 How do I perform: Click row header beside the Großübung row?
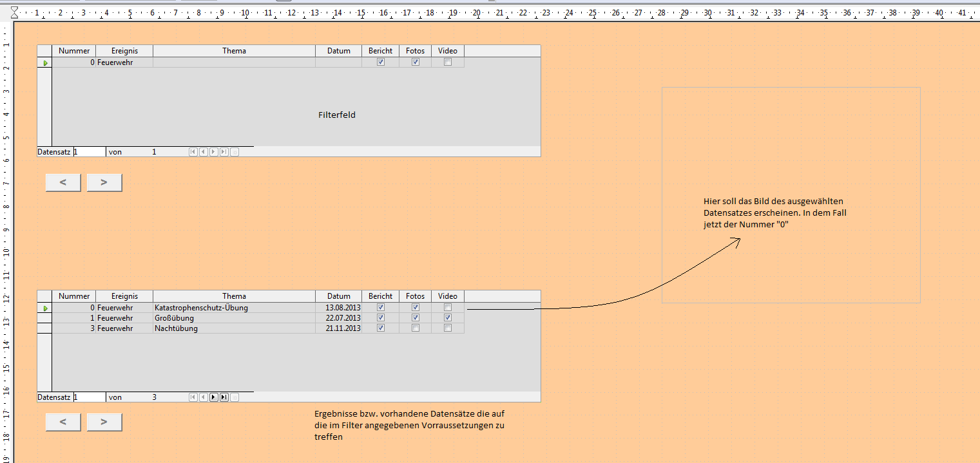44,318
